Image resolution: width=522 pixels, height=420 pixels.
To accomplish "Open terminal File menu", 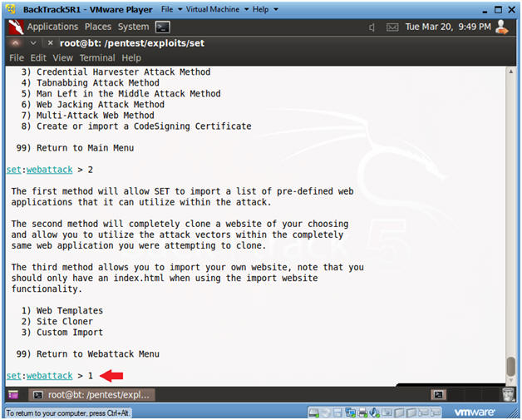I will (17, 58).
